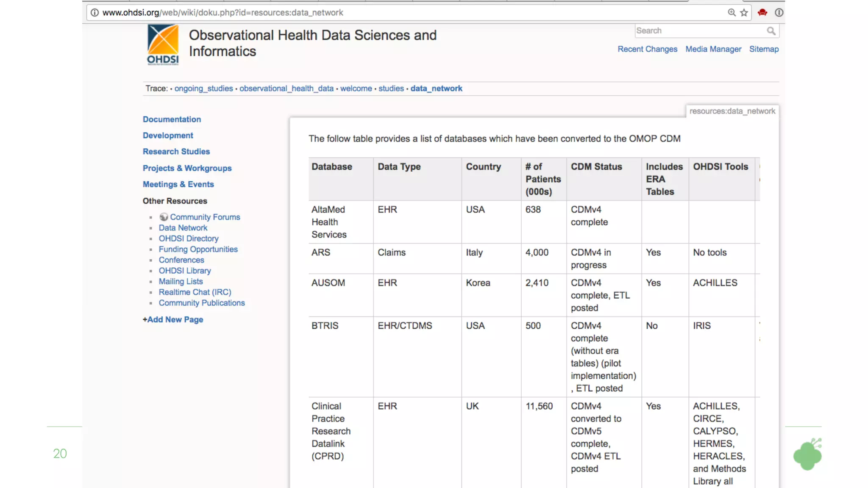Image resolution: width=868 pixels, height=488 pixels.
Task: Click the zoom icon in address bar
Action: 732,13
